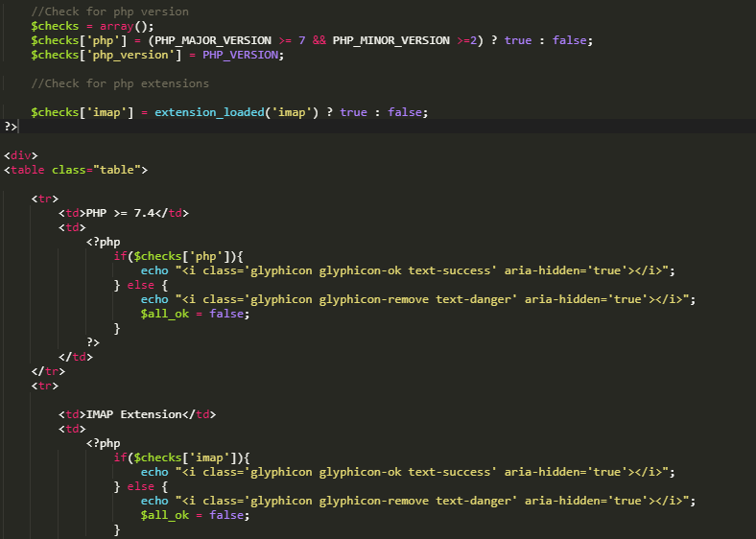Click the "//Check for php extensions" comment

(x=120, y=83)
